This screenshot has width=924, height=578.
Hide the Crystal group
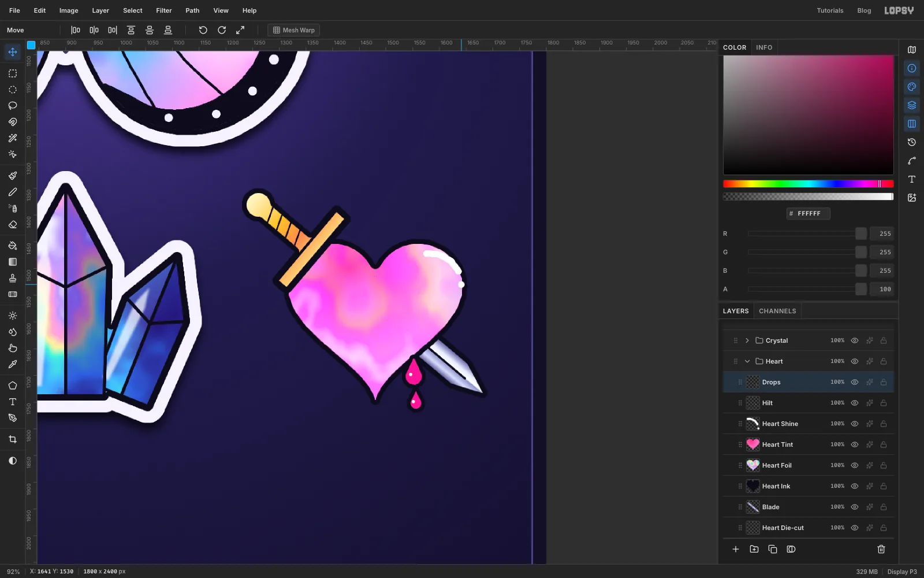[855, 340]
